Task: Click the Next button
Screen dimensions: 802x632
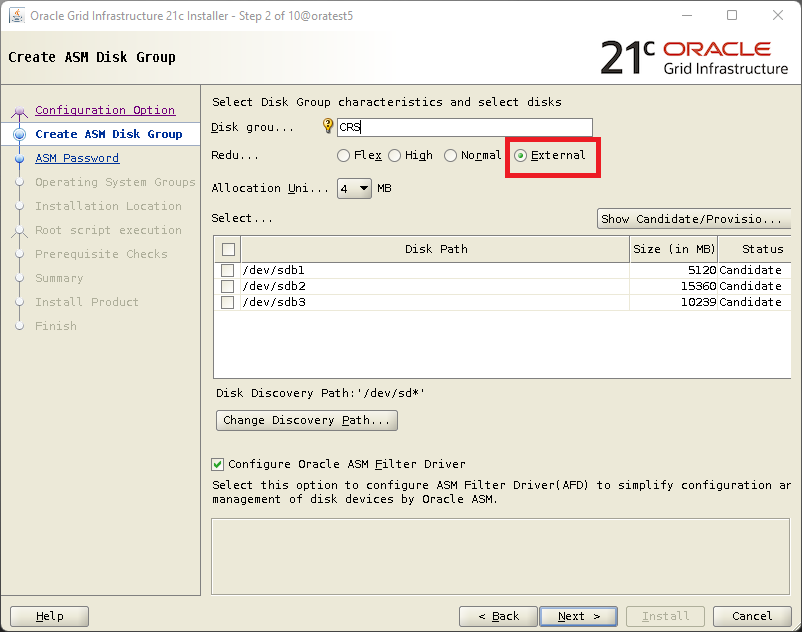Action: click(578, 616)
